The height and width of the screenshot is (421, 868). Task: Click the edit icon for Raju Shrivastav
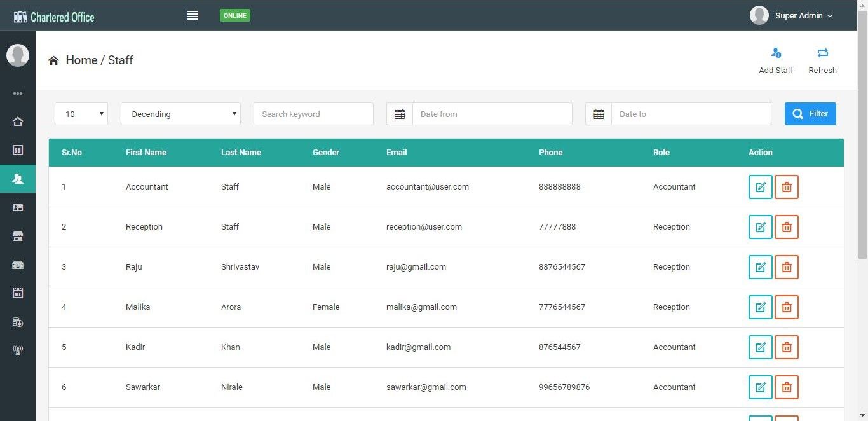(760, 267)
